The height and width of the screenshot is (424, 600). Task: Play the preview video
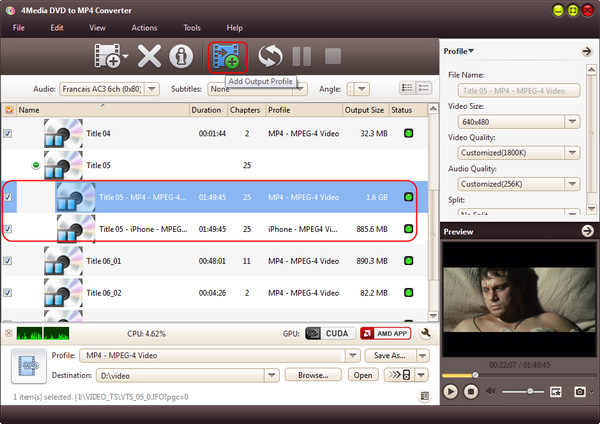click(450, 391)
